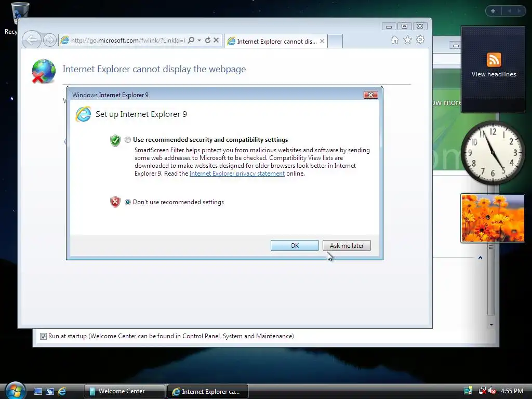The height and width of the screenshot is (399, 532).
Task: Click the Stop loading X icon
Action: 216,40
